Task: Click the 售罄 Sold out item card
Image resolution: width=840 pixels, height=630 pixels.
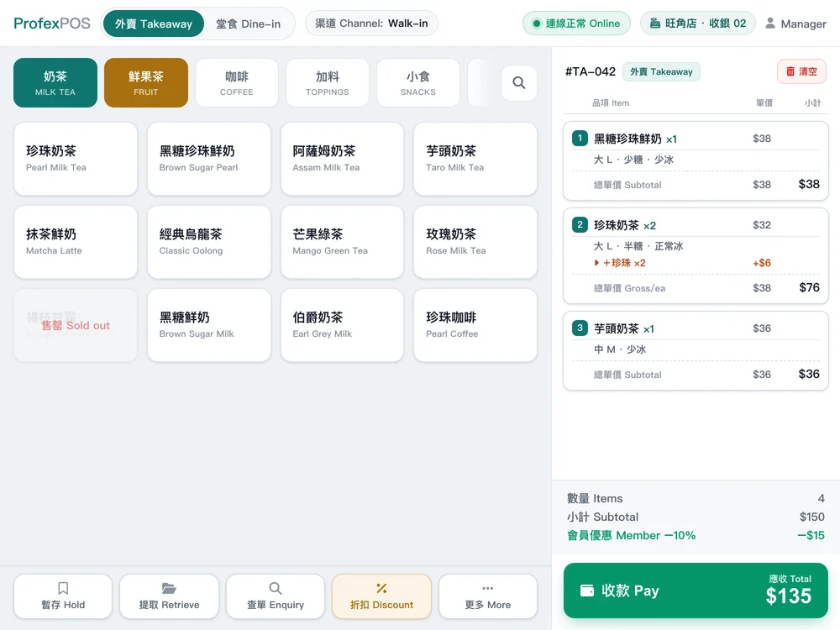Action: pos(76,325)
